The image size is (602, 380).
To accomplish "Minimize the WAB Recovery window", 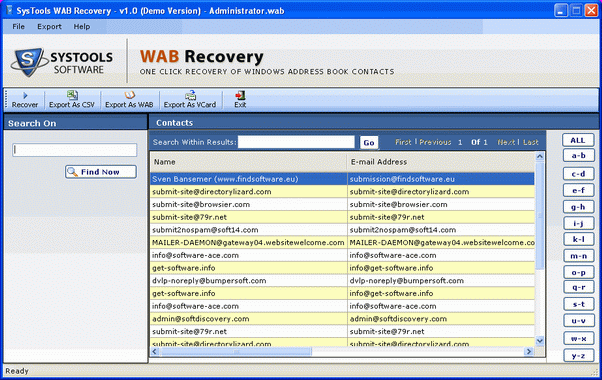I will click(561, 10).
